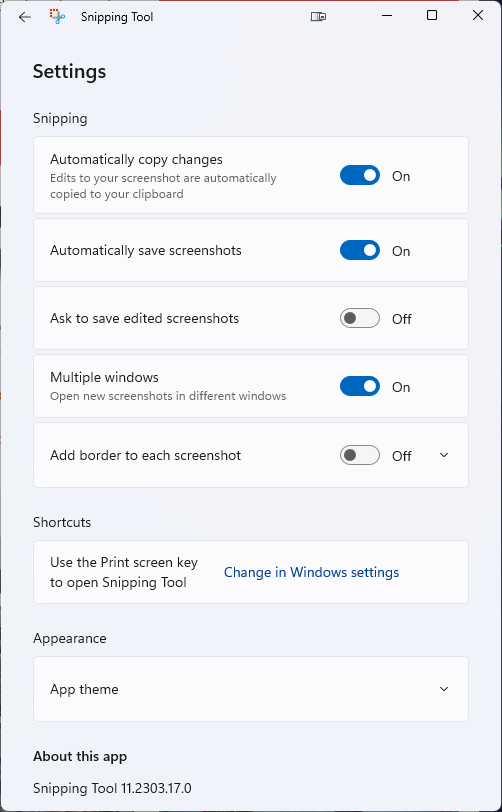Click the Add border to each screenshot label

pos(146,456)
